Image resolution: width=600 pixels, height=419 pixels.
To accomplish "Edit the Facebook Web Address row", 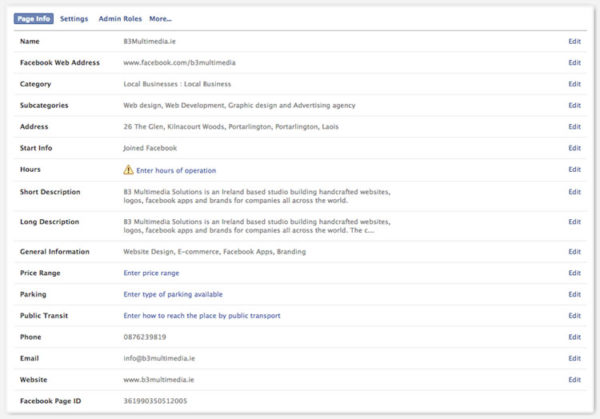I will click(x=574, y=62).
